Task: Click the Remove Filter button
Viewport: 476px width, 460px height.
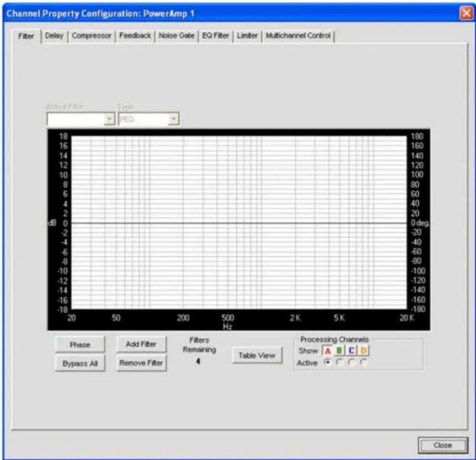Action: click(141, 363)
